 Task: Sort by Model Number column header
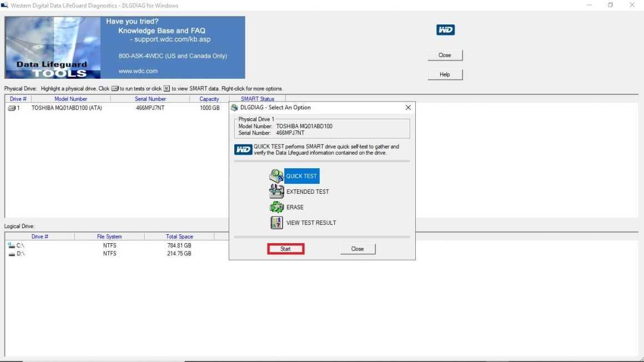tap(71, 99)
